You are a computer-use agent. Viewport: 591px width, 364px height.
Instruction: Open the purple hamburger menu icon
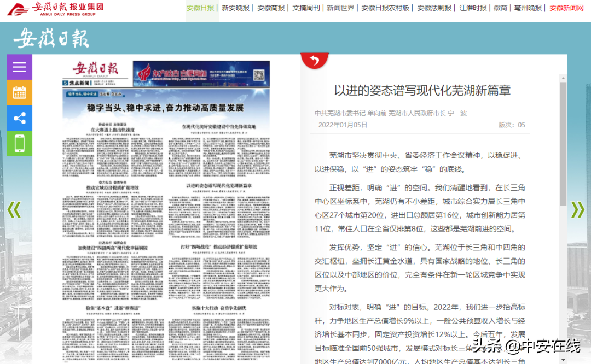click(x=19, y=67)
